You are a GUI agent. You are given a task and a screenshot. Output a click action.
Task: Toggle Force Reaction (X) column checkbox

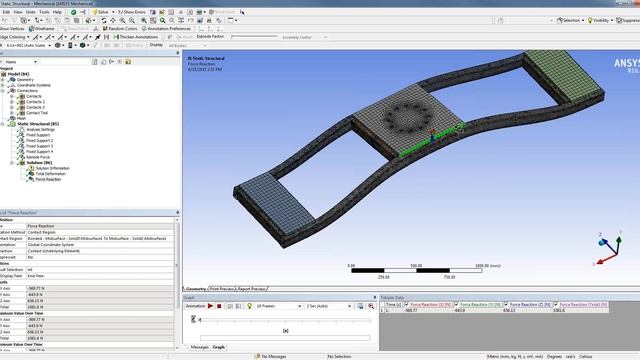coord(407,304)
